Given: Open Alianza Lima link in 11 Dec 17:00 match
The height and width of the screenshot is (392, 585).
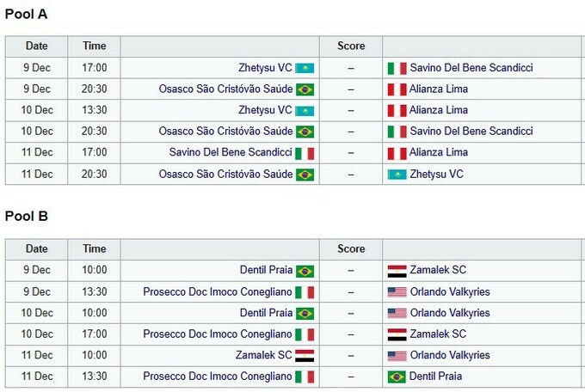Looking at the screenshot, I should coord(439,153).
